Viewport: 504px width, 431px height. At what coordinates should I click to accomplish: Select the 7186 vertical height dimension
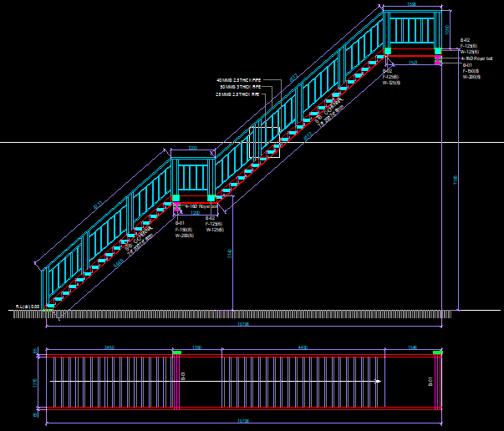tap(456, 179)
